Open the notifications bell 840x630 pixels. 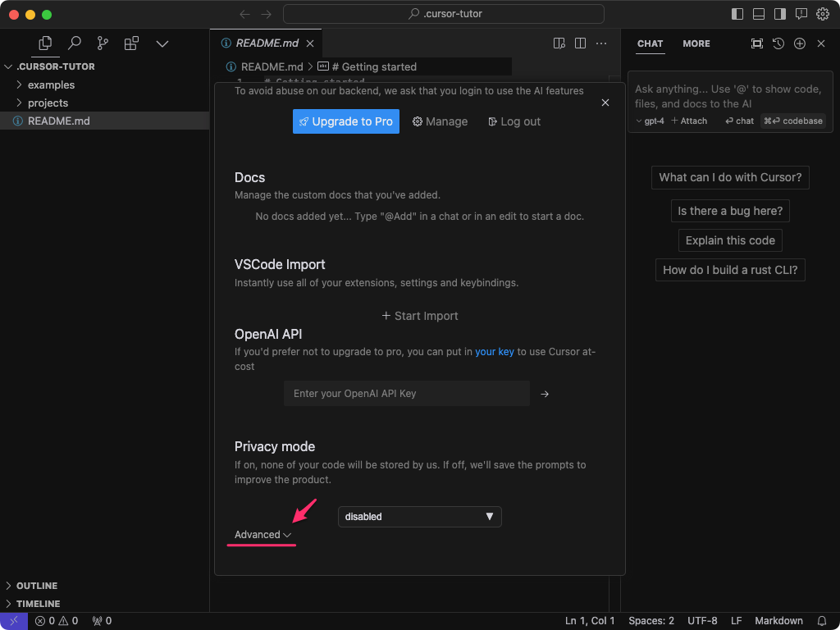pyautogui.click(x=822, y=622)
